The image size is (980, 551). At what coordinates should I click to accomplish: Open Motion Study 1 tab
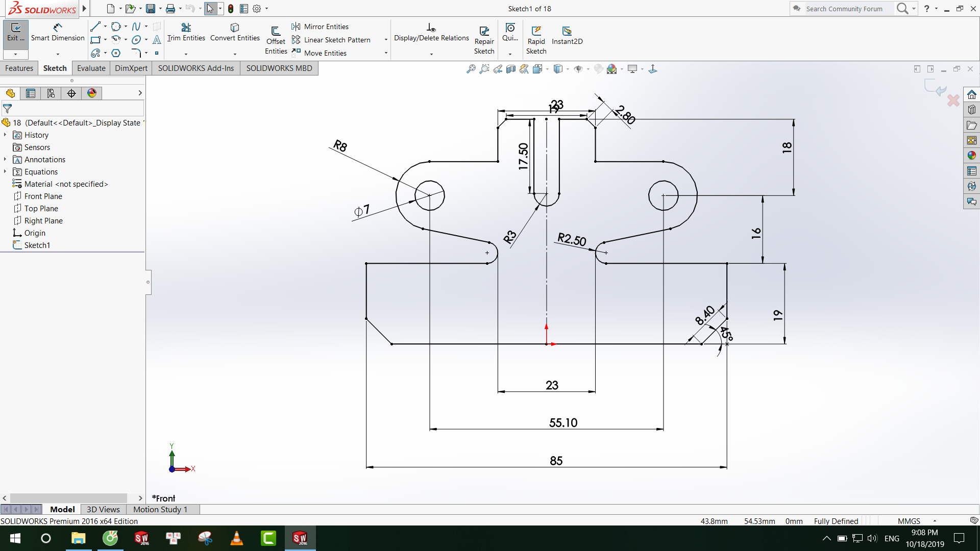(x=160, y=509)
